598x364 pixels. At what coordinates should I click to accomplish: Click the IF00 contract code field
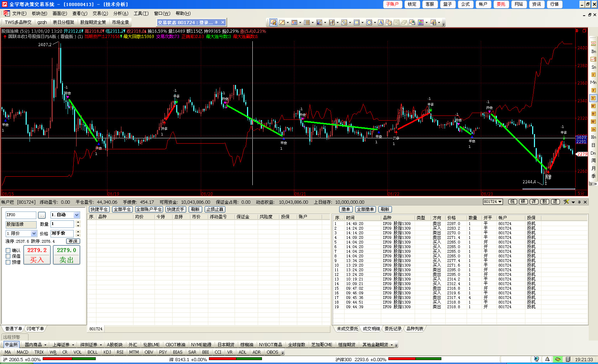click(21, 215)
